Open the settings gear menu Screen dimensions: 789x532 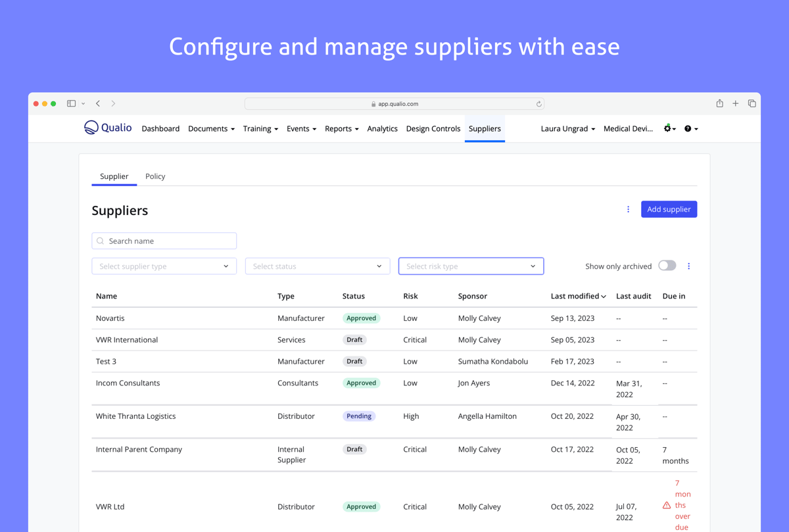[669, 128]
